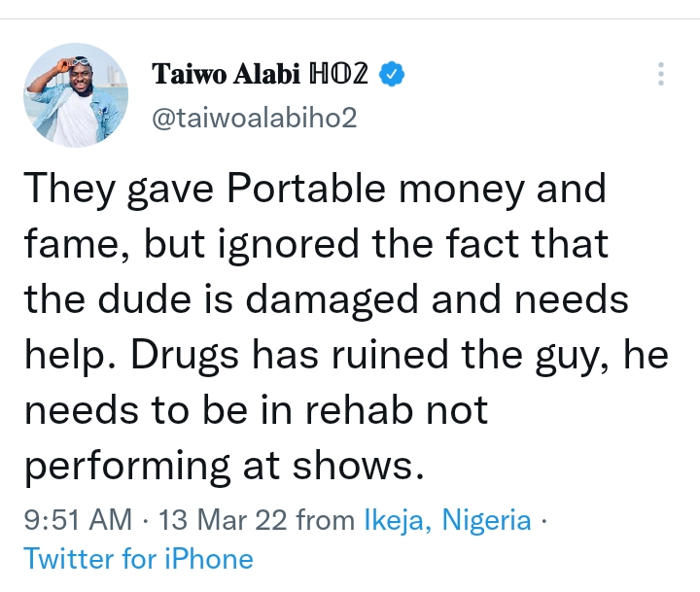The width and height of the screenshot is (700, 592).
Task: Click the Twitter for iPhone source link
Action: pyautogui.click(x=138, y=559)
